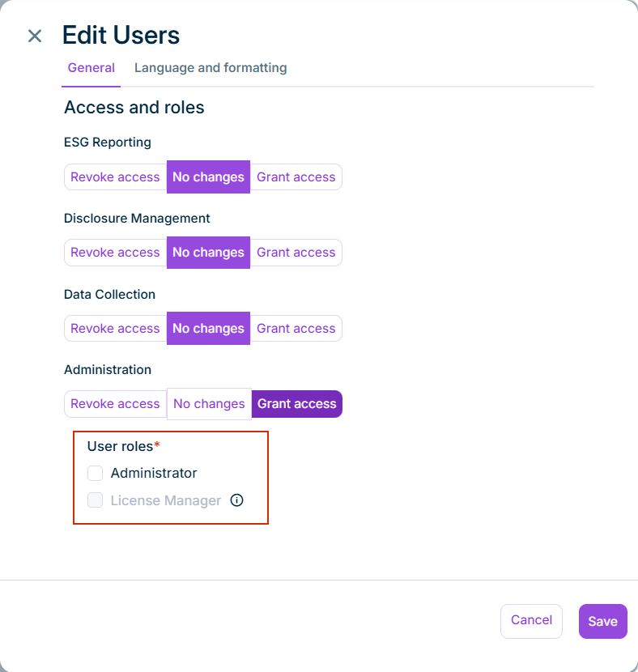Grant access for Disclosure Management

point(296,253)
